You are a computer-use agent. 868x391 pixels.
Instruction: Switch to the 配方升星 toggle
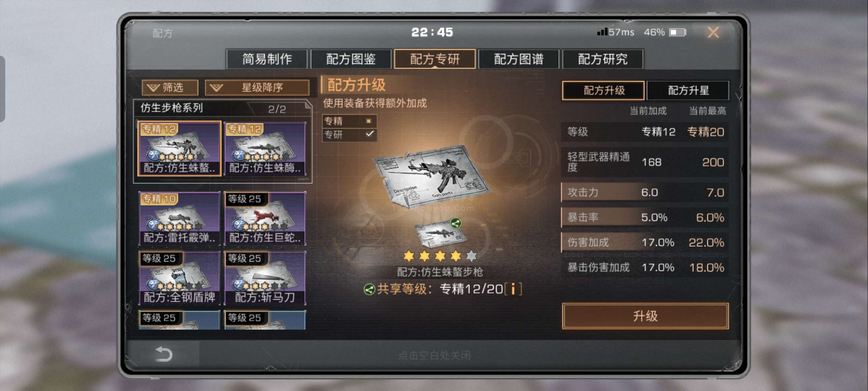click(688, 90)
